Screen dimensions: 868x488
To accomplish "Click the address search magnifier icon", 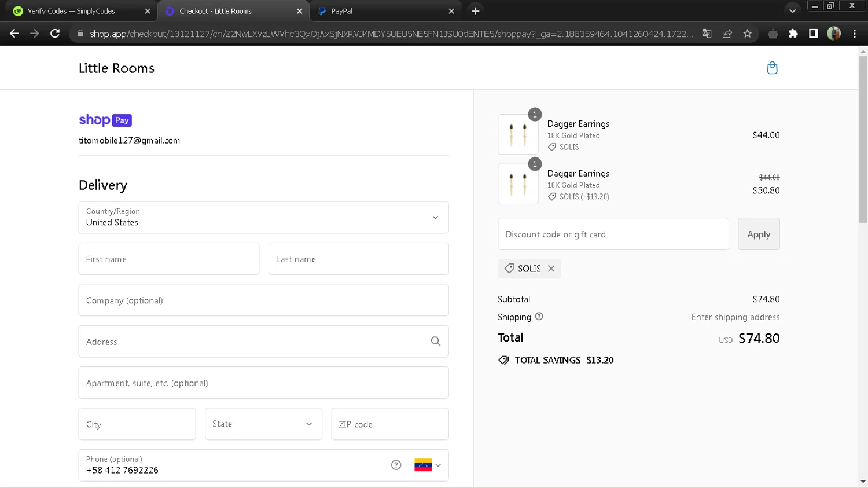I will (436, 342).
